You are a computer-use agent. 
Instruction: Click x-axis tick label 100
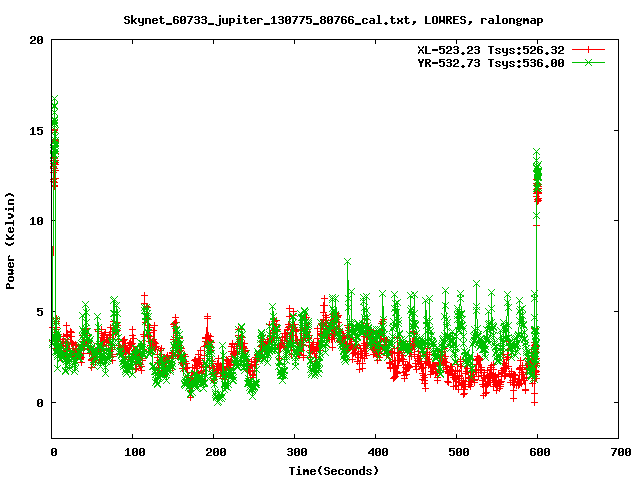[x=135, y=452]
